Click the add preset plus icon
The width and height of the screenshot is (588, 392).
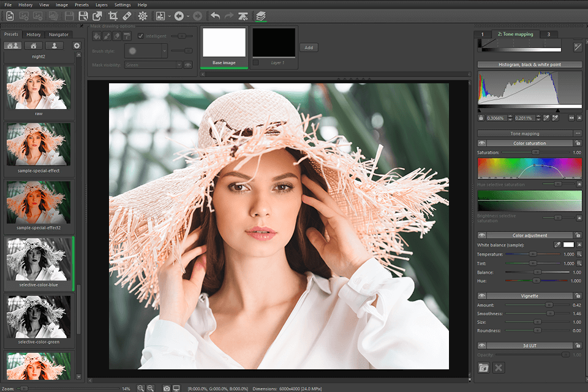76,45
